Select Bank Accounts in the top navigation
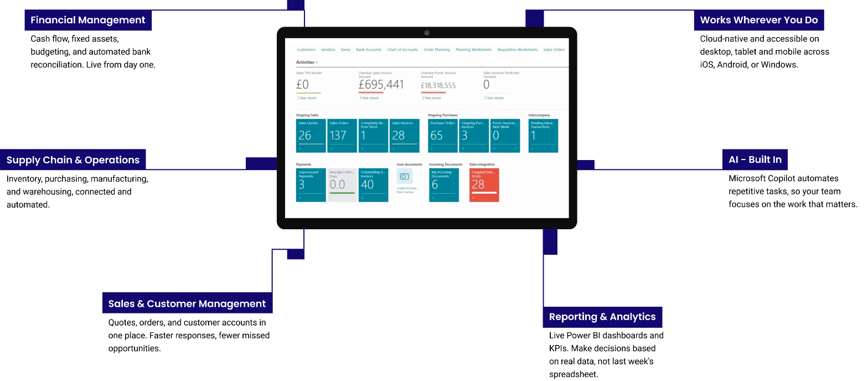 pos(369,50)
